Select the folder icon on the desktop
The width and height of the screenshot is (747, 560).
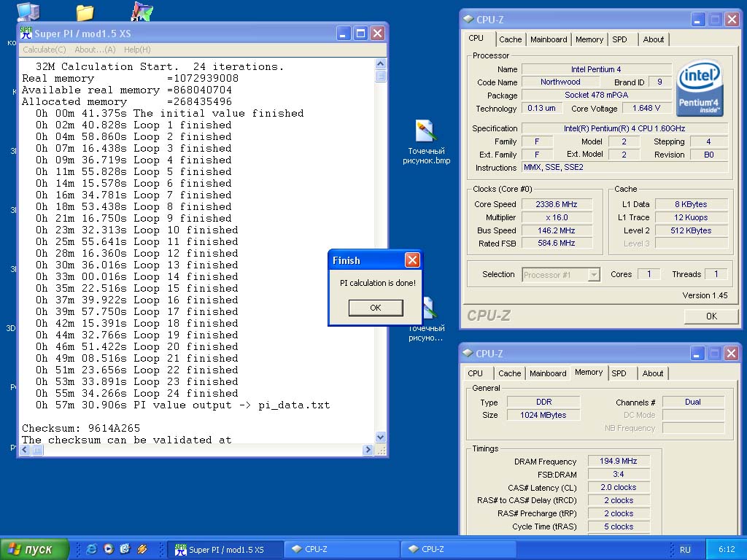(85, 13)
